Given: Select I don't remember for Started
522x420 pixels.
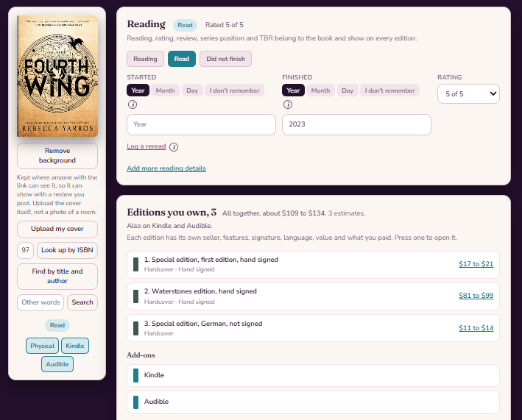Looking at the screenshot, I should 234,90.
